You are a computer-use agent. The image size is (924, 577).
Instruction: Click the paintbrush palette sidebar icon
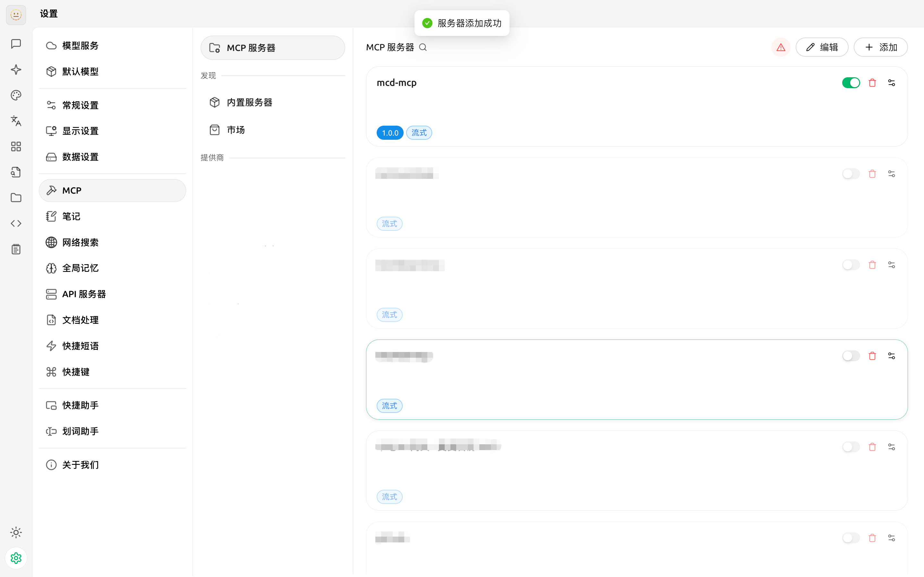(16, 95)
